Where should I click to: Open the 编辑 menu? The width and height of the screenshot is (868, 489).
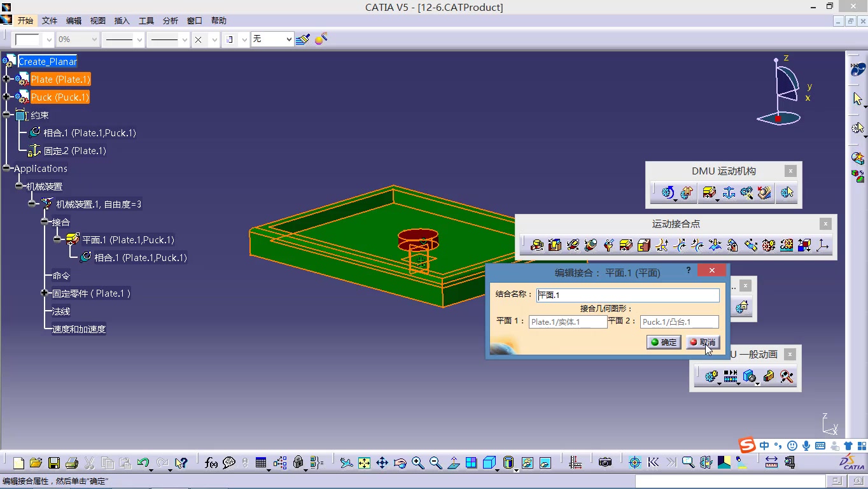(74, 20)
